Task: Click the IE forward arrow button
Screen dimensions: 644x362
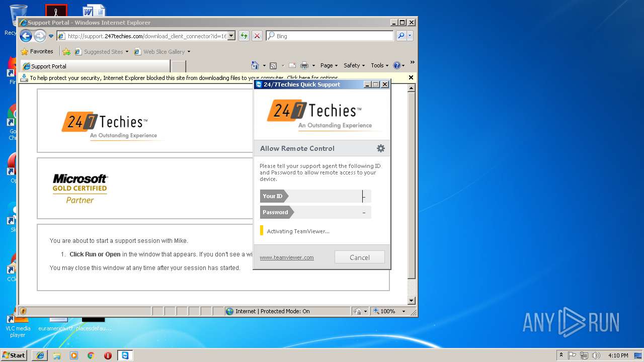Action: 40,36
